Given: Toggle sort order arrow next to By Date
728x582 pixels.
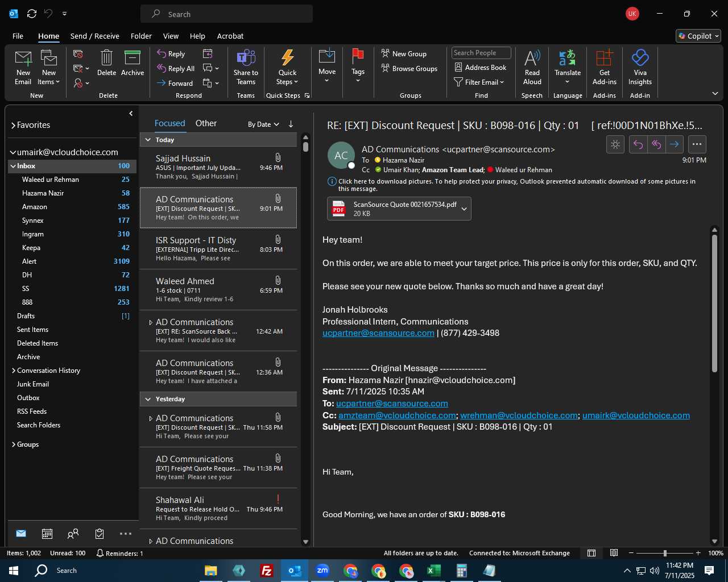Looking at the screenshot, I should click(291, 124).
